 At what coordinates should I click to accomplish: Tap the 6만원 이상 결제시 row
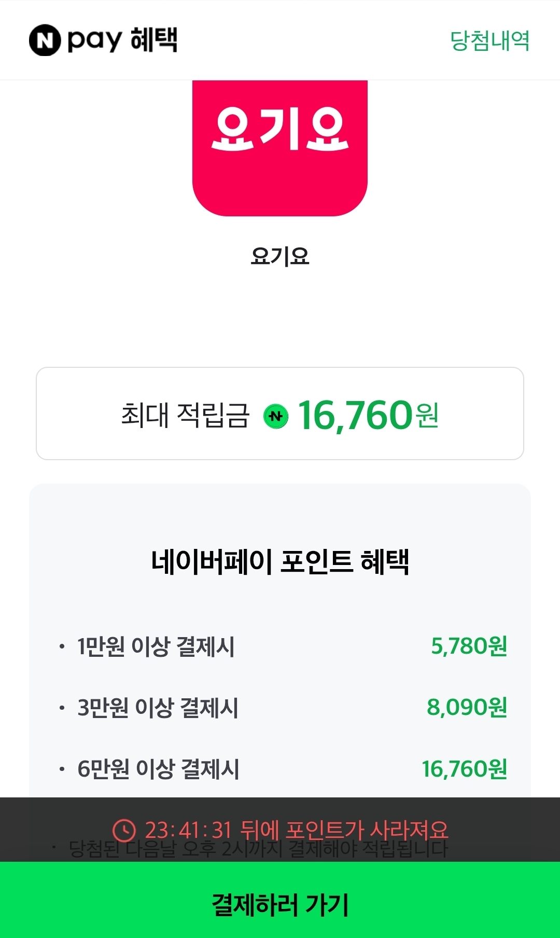[158, 769]
